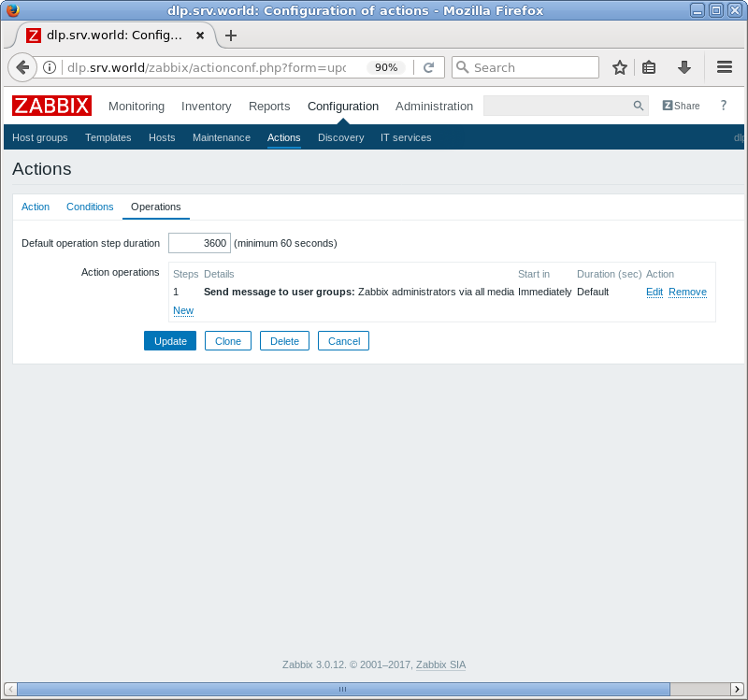Go to Discovery submenu
The height and width of the screenshot is (700, 748).
pos(340,137)
